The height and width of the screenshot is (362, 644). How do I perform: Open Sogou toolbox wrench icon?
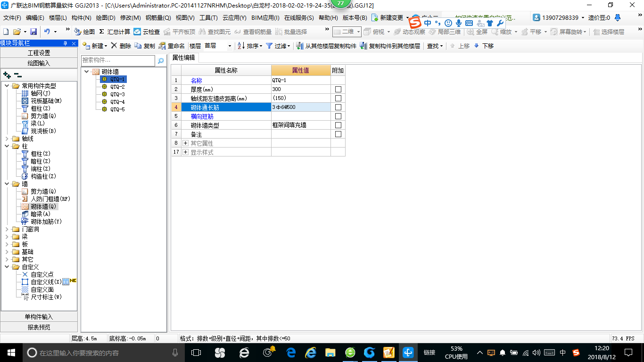click(x=501, y=23)
